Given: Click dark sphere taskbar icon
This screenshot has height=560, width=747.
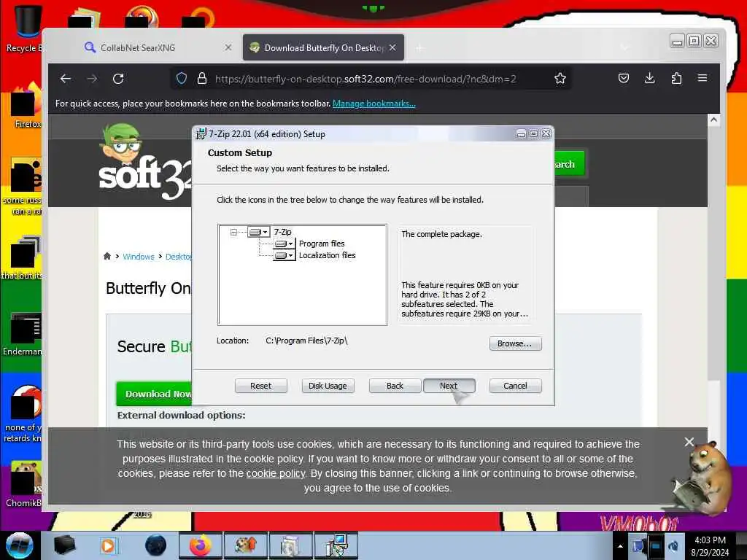Looking at the screenshot, I should 156,545.
